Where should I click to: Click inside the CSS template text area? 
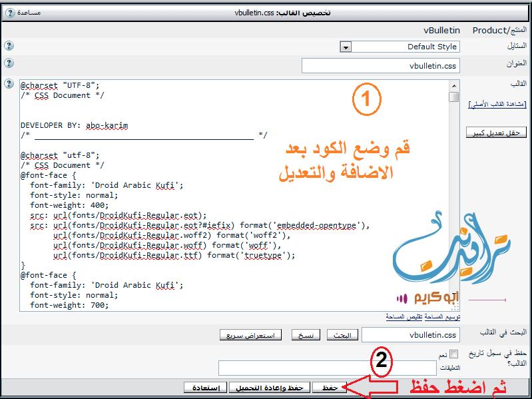234,195
